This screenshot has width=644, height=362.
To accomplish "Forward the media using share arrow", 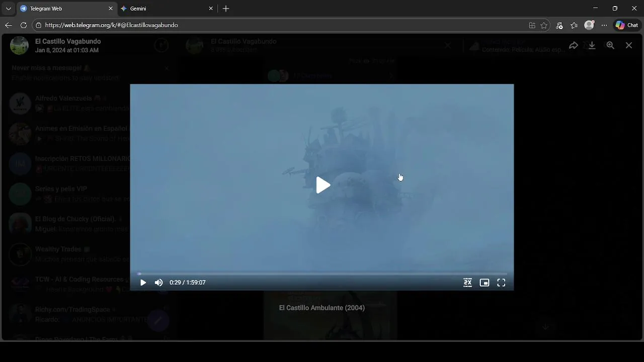I will coord(574,45).
